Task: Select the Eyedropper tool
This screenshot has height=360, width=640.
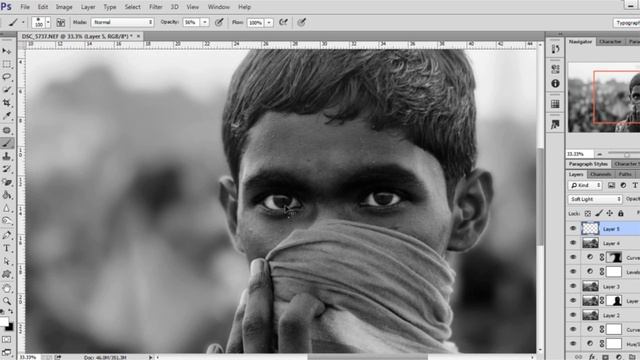Action: click(x=7, y=116)
